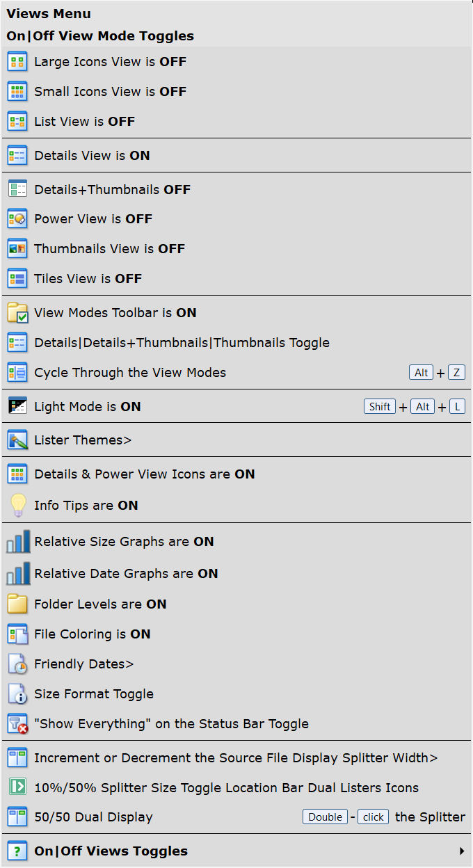473x868 pixels.
Task: Open Increment or Decrement Splitter Width submenu
Action: point(236,757)
